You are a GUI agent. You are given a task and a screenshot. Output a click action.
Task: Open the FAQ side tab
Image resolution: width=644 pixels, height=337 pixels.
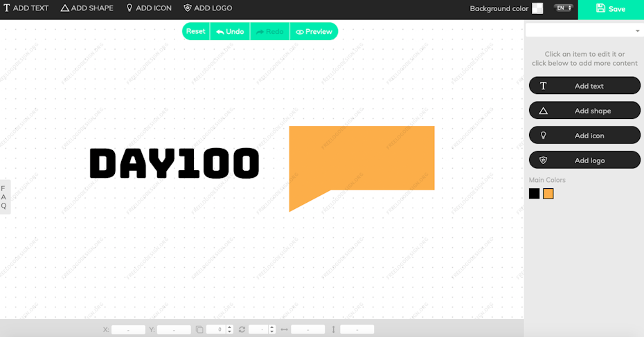pyautogui.click(x=3, y=197)
